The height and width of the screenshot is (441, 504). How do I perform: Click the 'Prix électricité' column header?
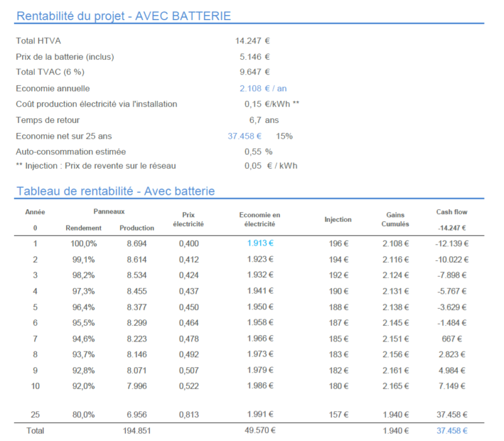pyautogui.click(x=188, y=219)
